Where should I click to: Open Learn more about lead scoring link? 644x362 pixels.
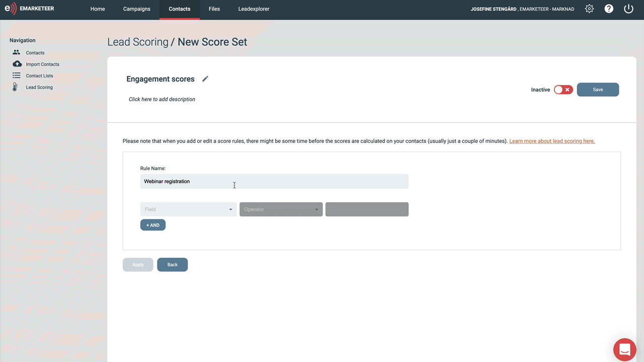pos(552,141)
